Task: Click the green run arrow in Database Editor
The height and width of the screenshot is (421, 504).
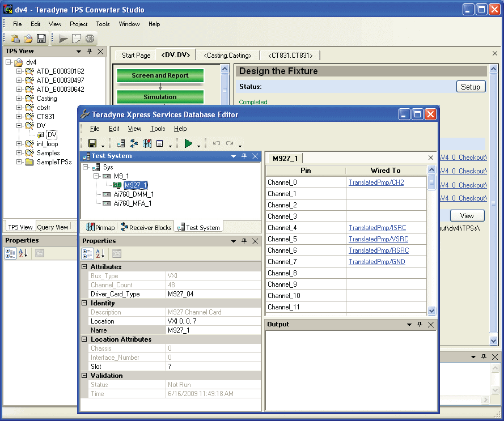Action: (x=188, y=143)
